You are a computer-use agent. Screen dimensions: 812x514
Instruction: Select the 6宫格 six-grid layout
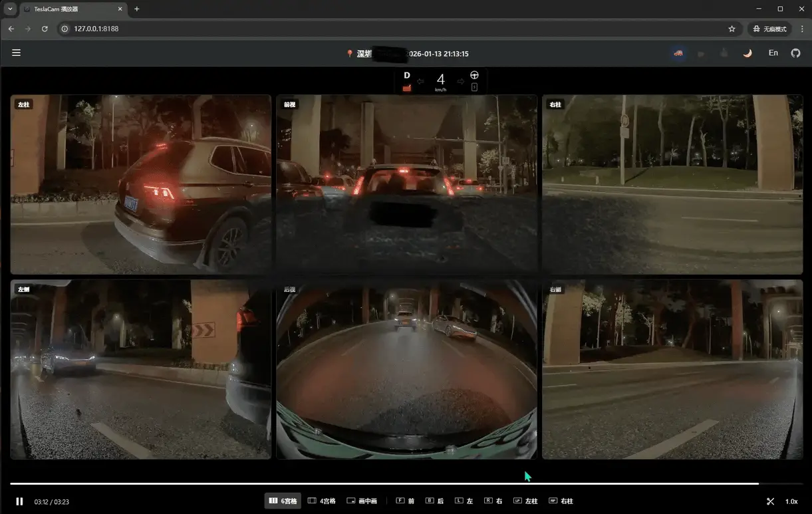coord(283,501)
